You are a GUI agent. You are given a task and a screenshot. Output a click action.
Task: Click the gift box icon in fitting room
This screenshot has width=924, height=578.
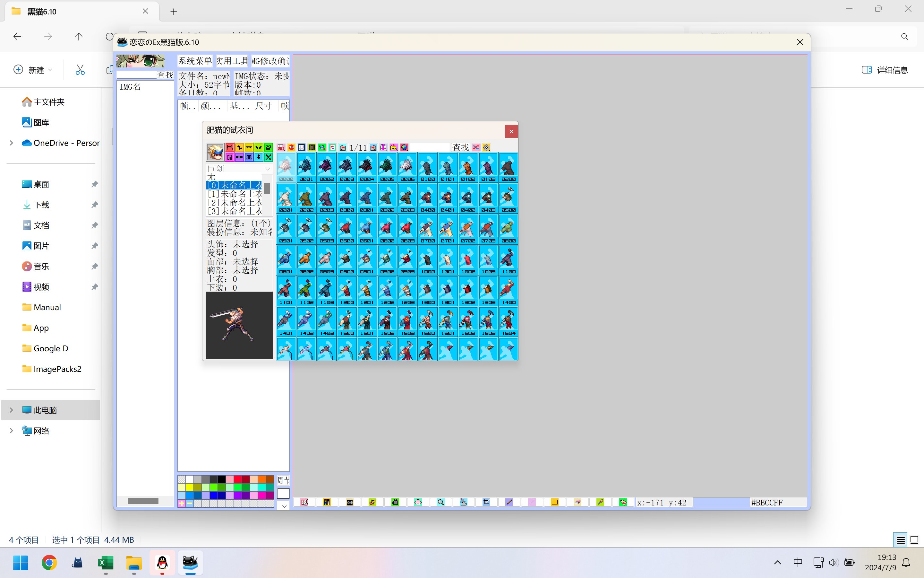pos(384,148)
